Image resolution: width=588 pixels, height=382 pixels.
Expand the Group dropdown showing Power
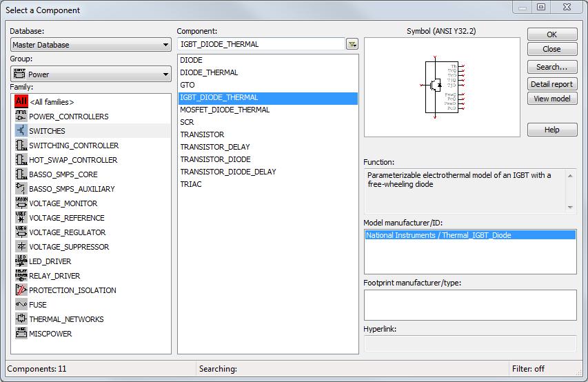[x=90, y=74]
